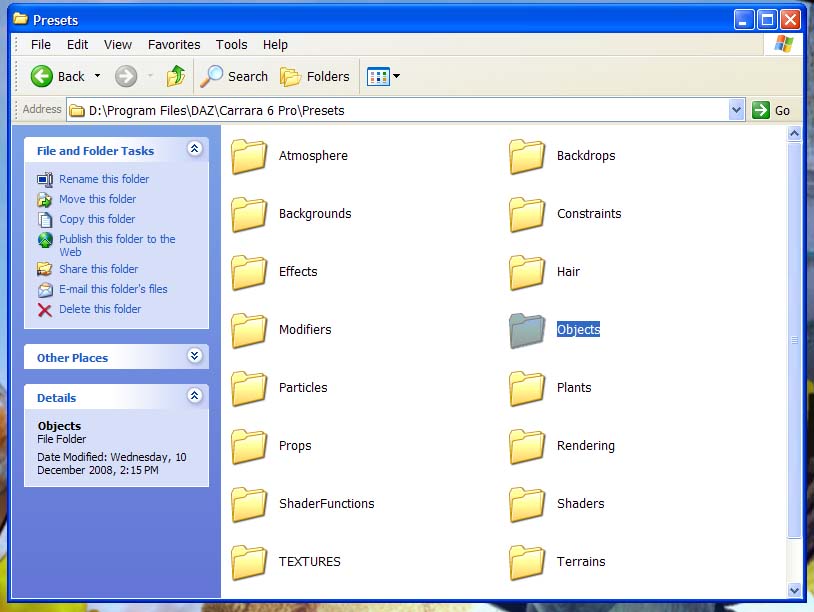Click the scrollbar down arrow in file list
This screenshot has height=612, width=814.
[x=795, y=590]
